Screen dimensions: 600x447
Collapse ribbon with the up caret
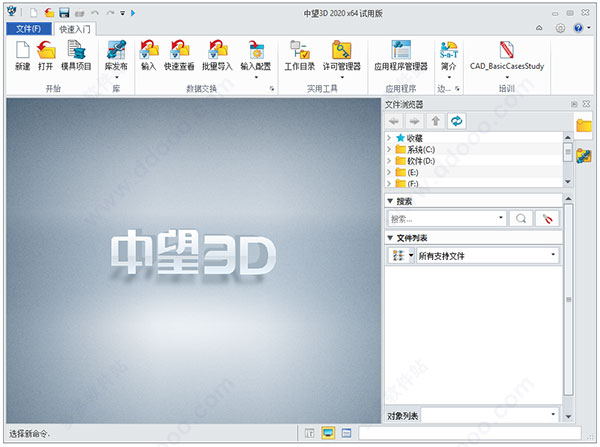pos(539,28)
